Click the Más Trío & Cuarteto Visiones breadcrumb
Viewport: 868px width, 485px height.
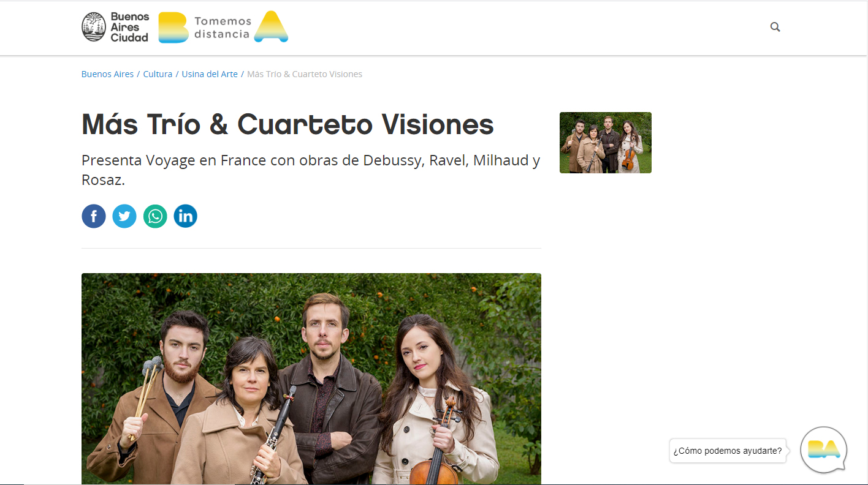point(305,74)
